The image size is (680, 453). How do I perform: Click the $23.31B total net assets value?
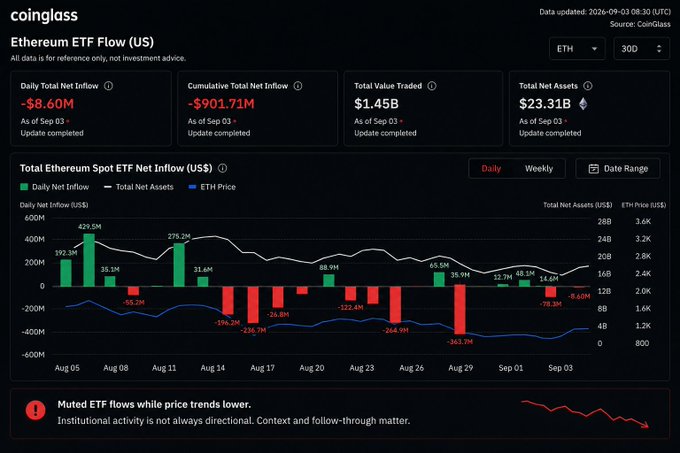point(545,104)
